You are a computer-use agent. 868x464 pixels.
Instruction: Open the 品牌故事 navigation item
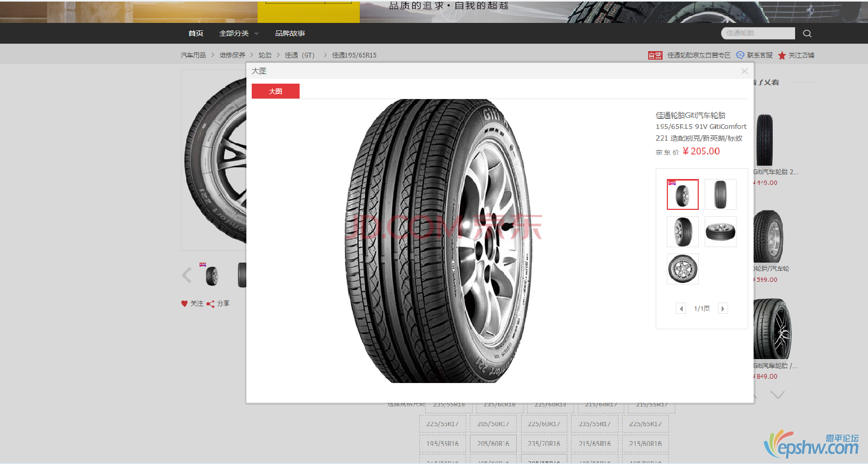[290, 34]
